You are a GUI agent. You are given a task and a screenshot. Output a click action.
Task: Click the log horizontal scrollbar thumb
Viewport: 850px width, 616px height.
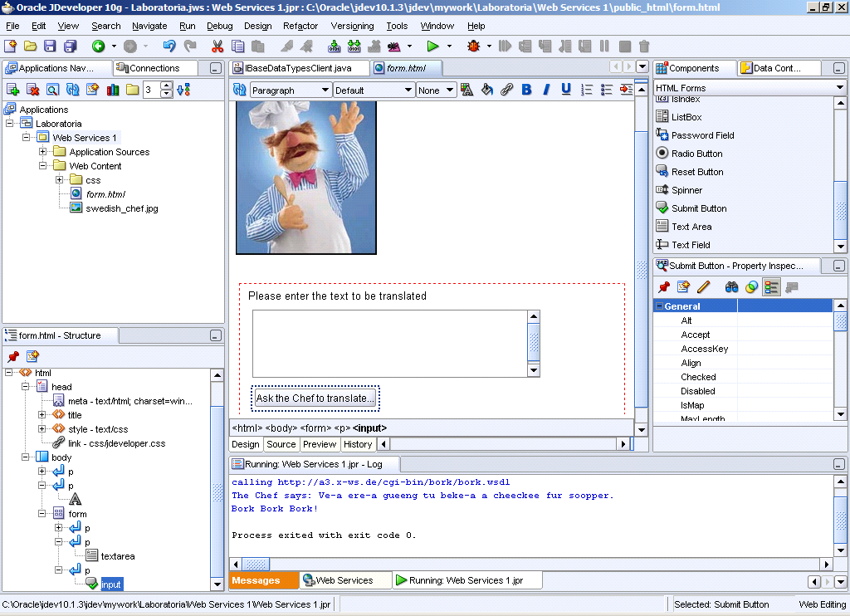coord(256,565)
